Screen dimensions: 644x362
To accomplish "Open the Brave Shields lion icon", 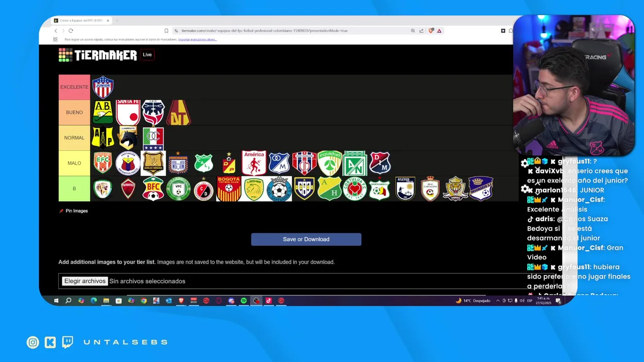I will pos(431,31).
